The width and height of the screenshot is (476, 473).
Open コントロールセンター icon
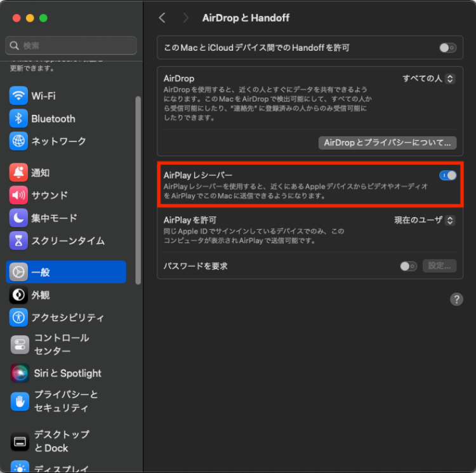click(20, 345)
